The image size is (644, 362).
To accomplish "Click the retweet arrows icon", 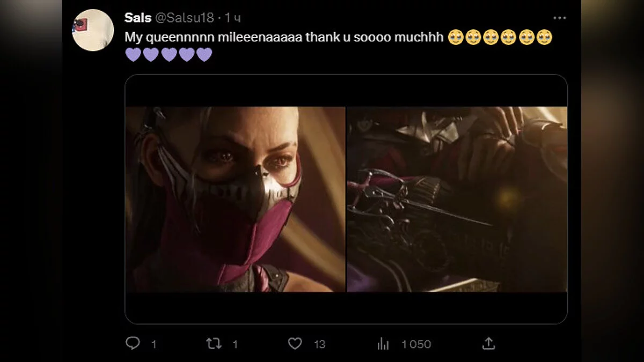I will [x=214, y=344].
